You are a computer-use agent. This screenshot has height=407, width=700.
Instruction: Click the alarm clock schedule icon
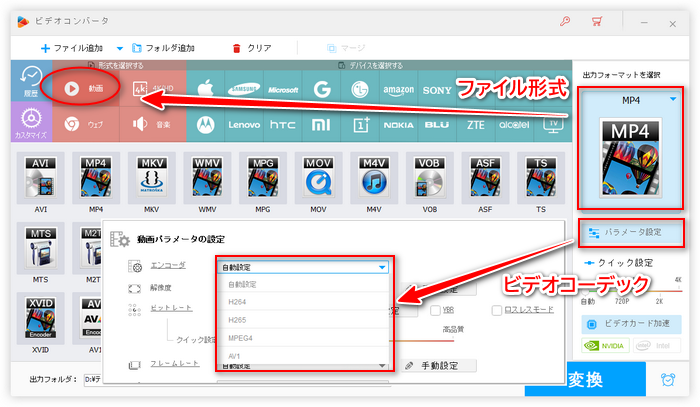coord(668,381)
